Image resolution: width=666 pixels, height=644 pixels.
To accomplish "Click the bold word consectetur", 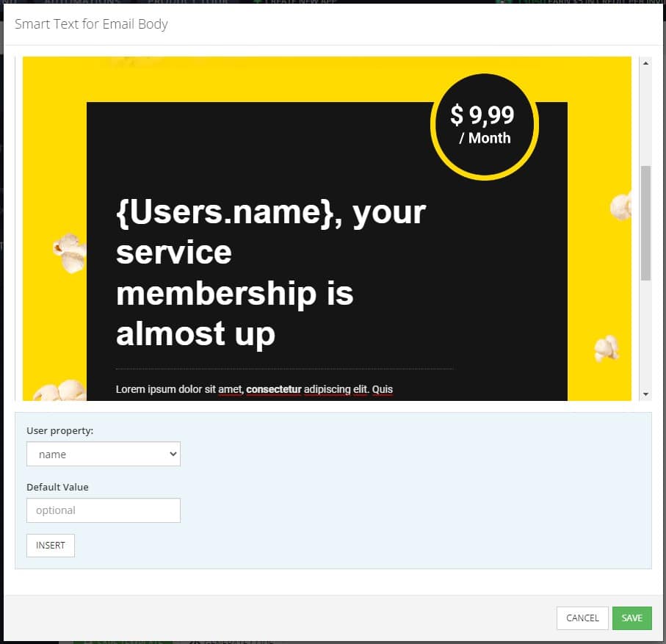I will pos(274,389).
